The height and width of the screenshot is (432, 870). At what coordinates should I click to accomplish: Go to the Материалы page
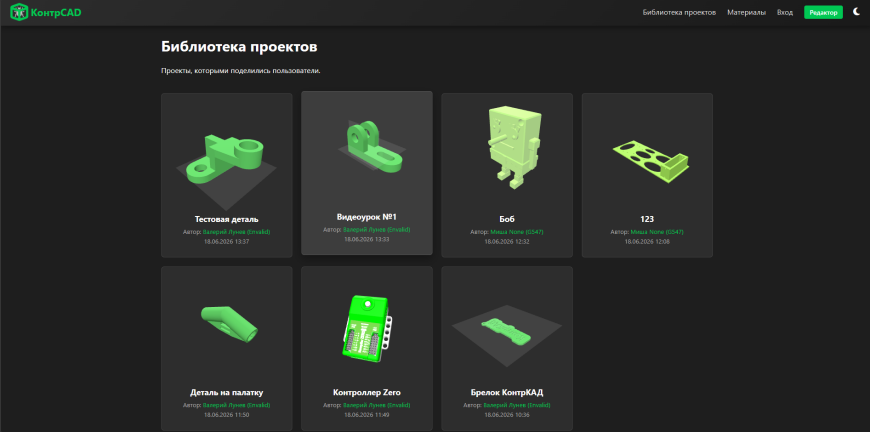[x=746, y=12]
